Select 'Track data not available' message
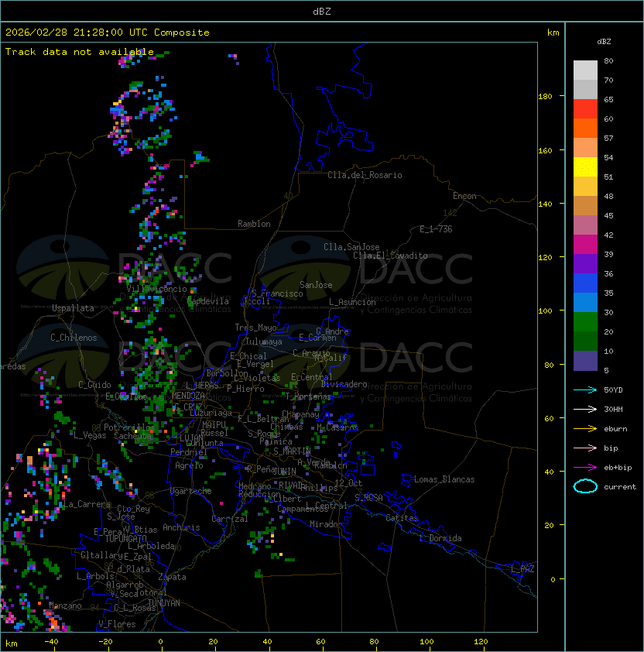The width and height of the screenshot is (644, 652). pyautogui.click(x=79, y=52)
